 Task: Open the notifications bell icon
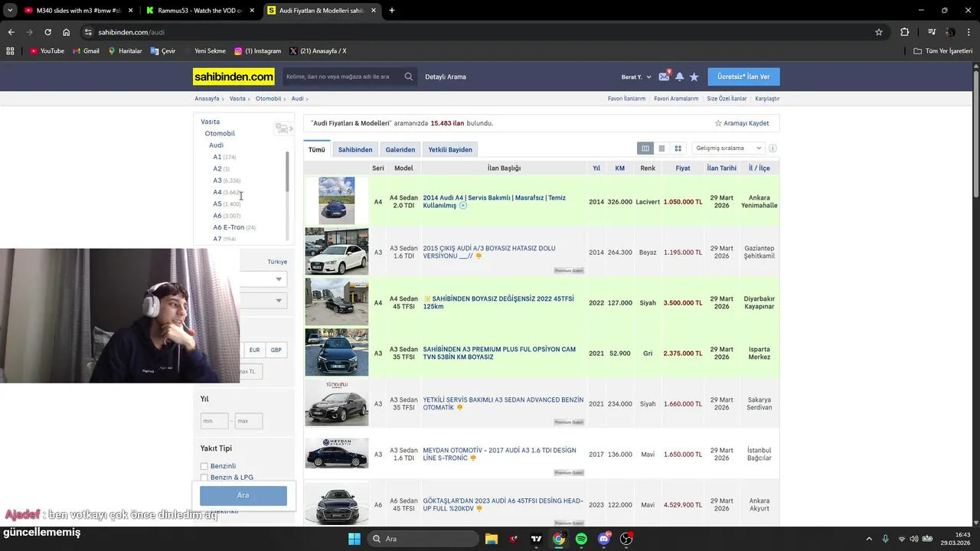pyautogui.click(x=679, y=77)
